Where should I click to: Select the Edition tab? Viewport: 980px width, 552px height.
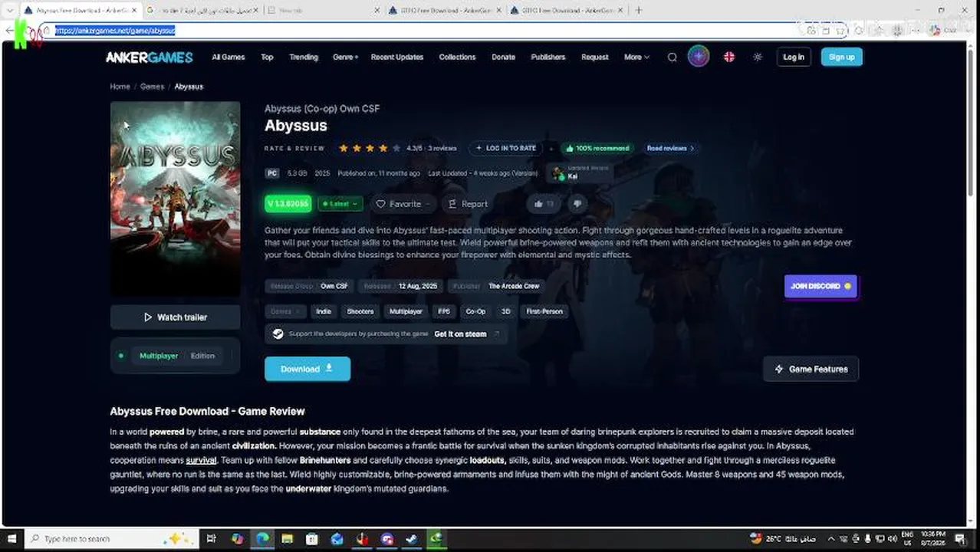(202, 356)
